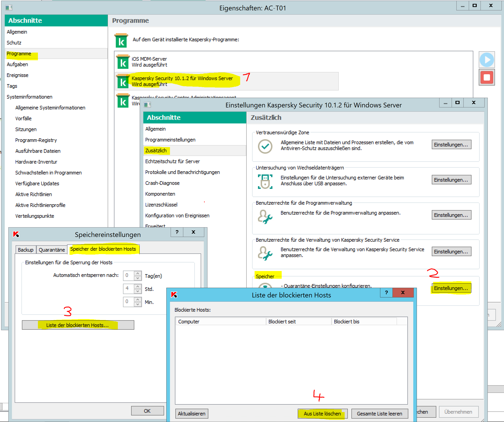The image size is (504, 422).
Task: Click the Benutzerrechte Programmverwaltung user-wrench icon
Action: coord(265,217)
